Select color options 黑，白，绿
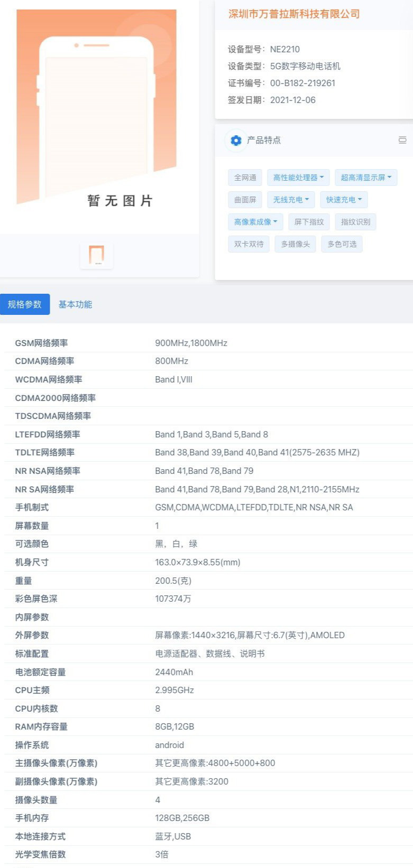413x868 pixels. point(176,544)
